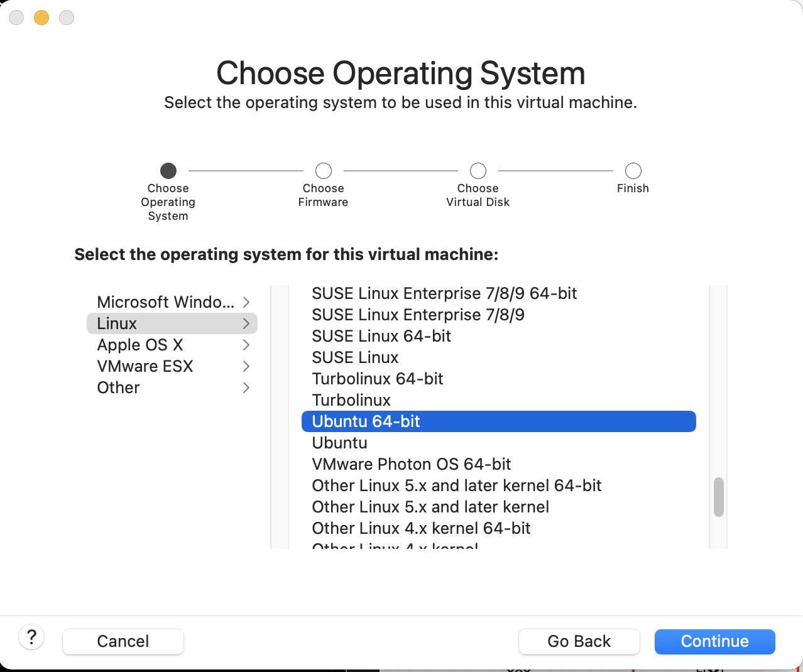Select the Linux category
The height and width of the screenshot is (672, 803).
click(x=172, y=323)
